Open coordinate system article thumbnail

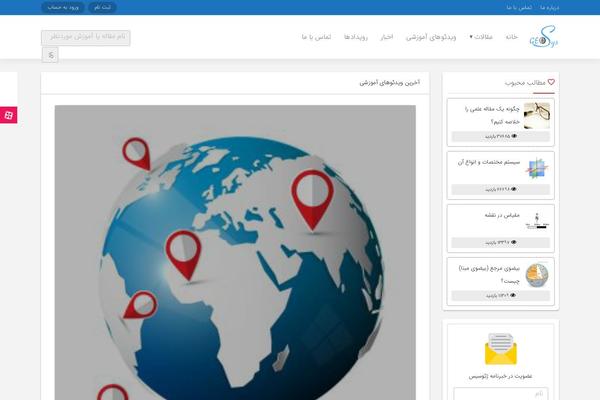click(537, 168)
